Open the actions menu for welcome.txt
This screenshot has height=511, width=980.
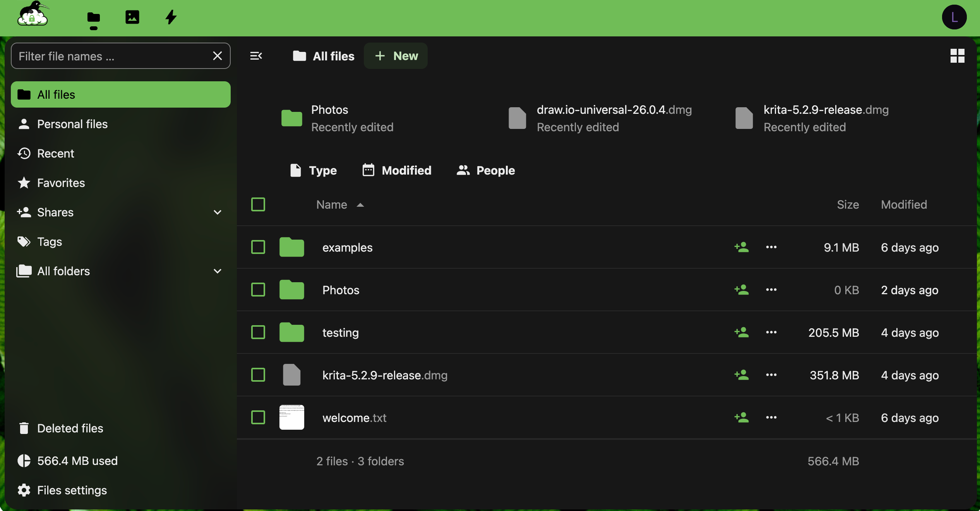tap(770, 417)
